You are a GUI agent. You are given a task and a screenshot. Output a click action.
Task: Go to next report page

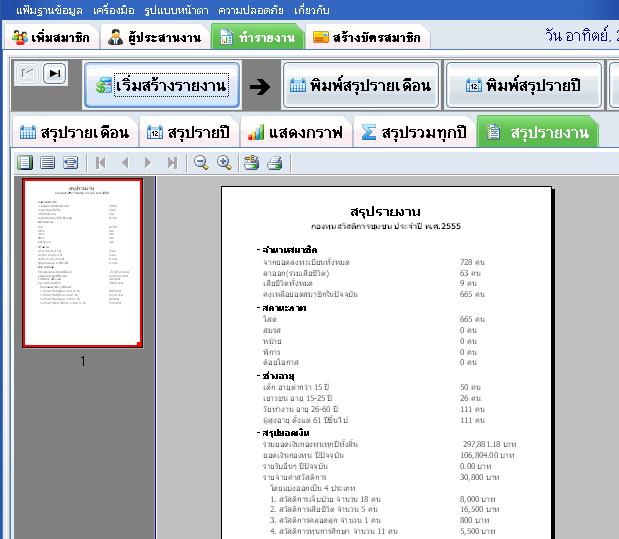click(x=148, y=162)
